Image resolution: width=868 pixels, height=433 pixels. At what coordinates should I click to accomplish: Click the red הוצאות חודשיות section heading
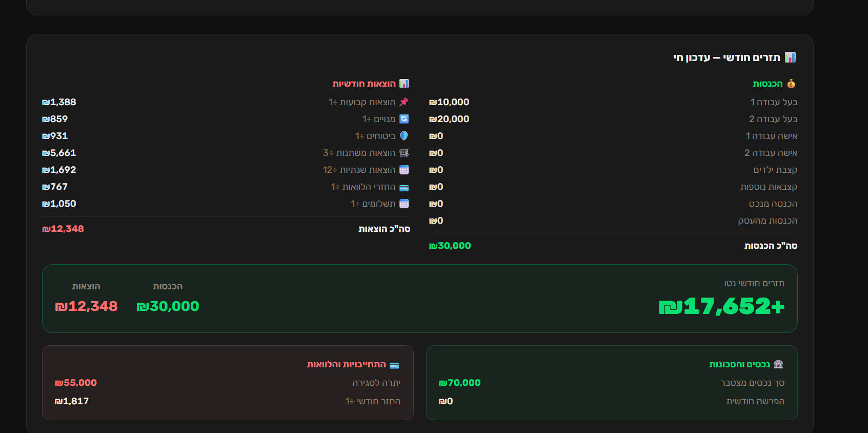364,84
